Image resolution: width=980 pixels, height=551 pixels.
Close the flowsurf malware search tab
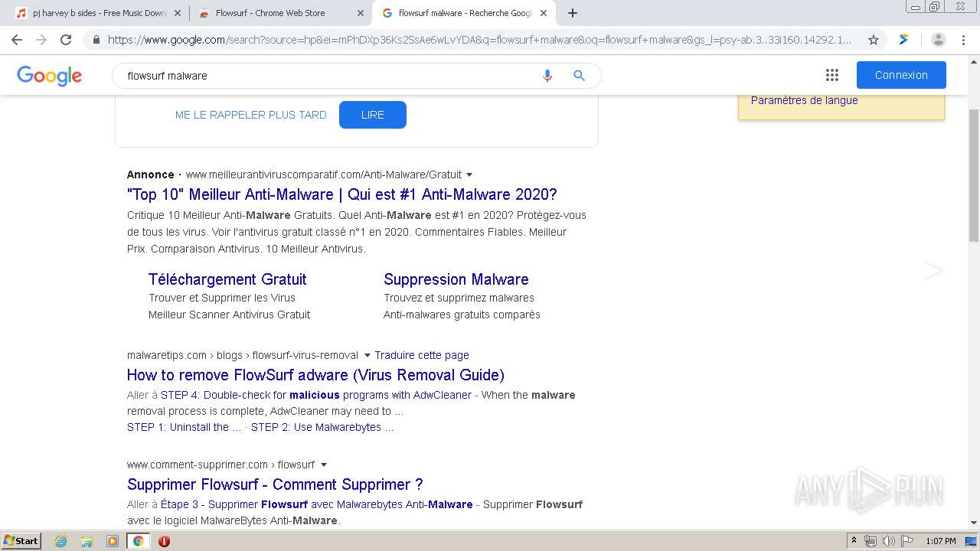pyautogui.click(x=543, y=13)
